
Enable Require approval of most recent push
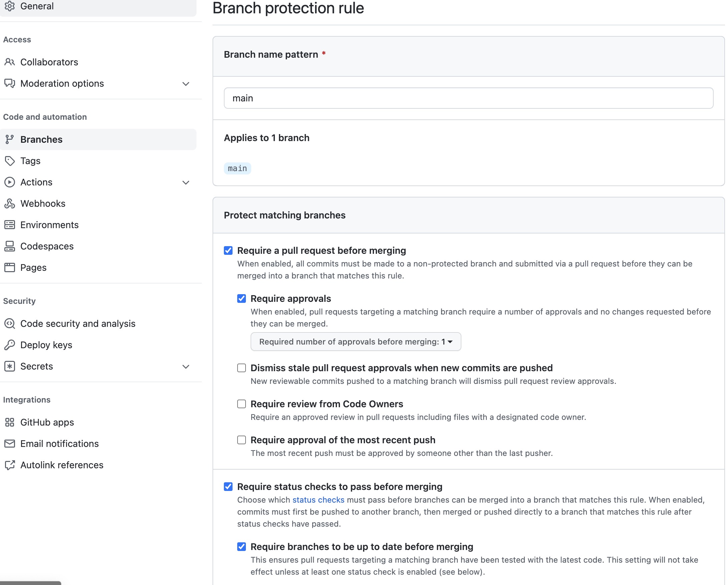242,440
